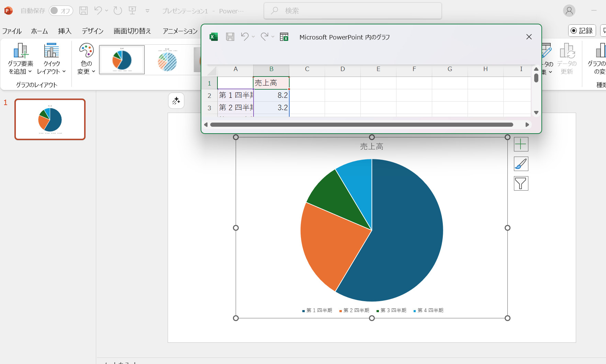
Task: Click the search box in title bar
Action: coord(353,11)
